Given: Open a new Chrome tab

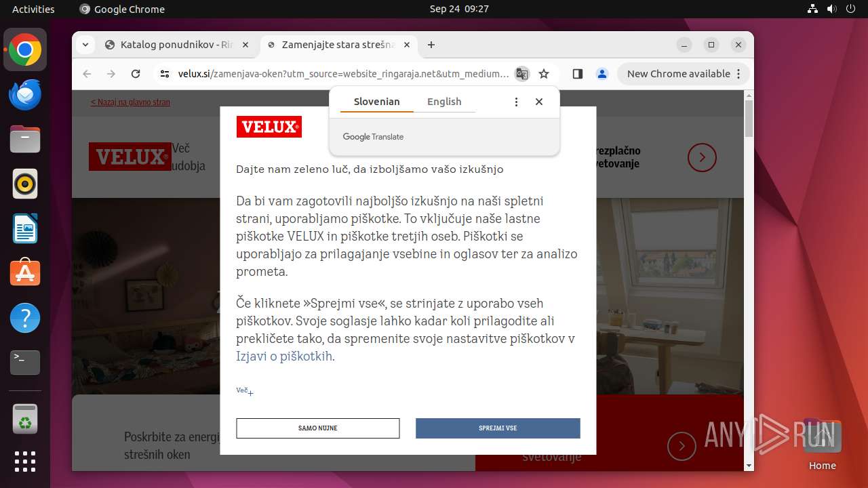Looking at the screenshot, I should [x=431, y=45].
